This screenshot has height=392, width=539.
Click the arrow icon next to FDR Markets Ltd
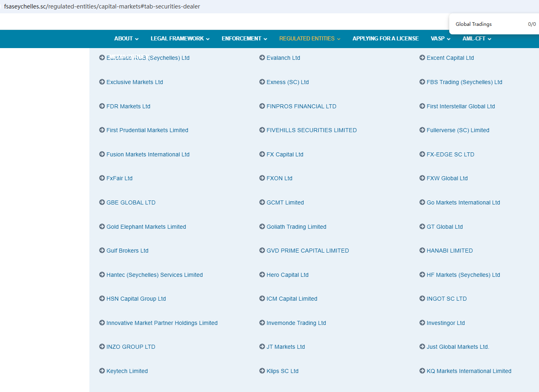point(102,106)
